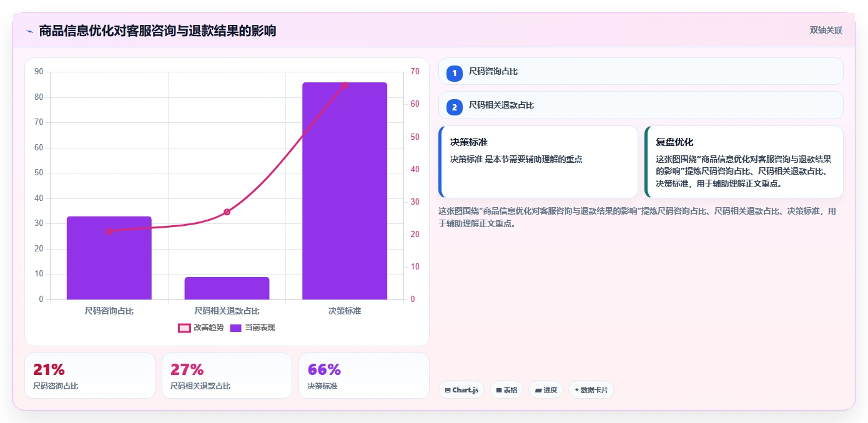This screenshot has width=868, height=423.
Task: Click the summary paragraph below the cards
Action: click(x=638, y=217)
